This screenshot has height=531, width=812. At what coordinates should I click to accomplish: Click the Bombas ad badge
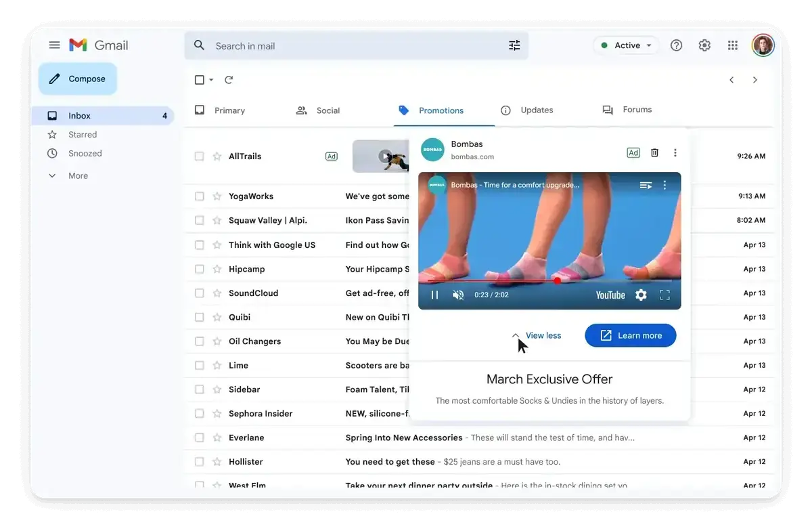(x=633, y=152)
